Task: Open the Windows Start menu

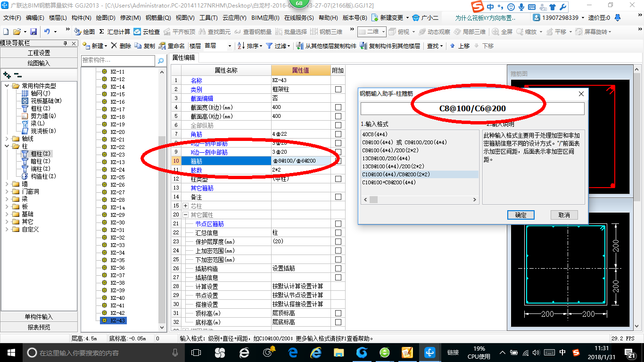Action: (x=10, y=353)
